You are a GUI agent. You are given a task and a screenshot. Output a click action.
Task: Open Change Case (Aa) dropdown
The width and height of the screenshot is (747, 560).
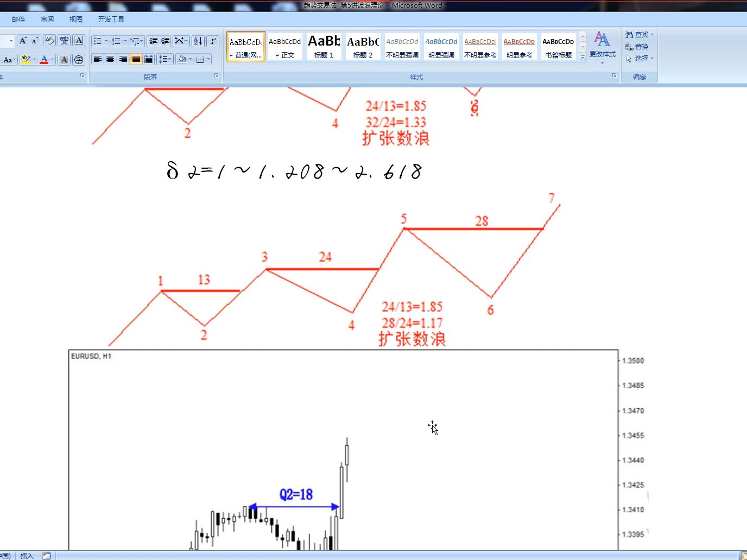9,59
